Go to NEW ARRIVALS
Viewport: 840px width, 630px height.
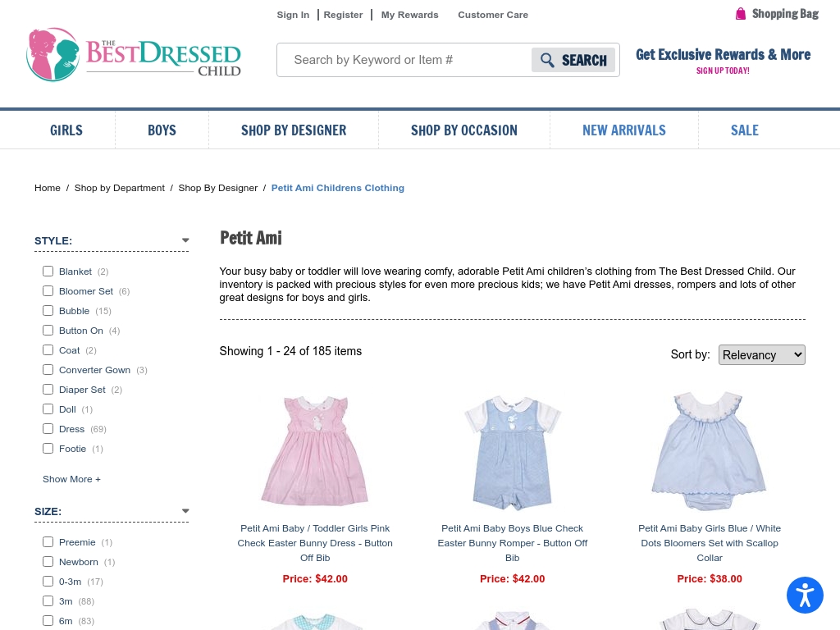tap(623, 130)
